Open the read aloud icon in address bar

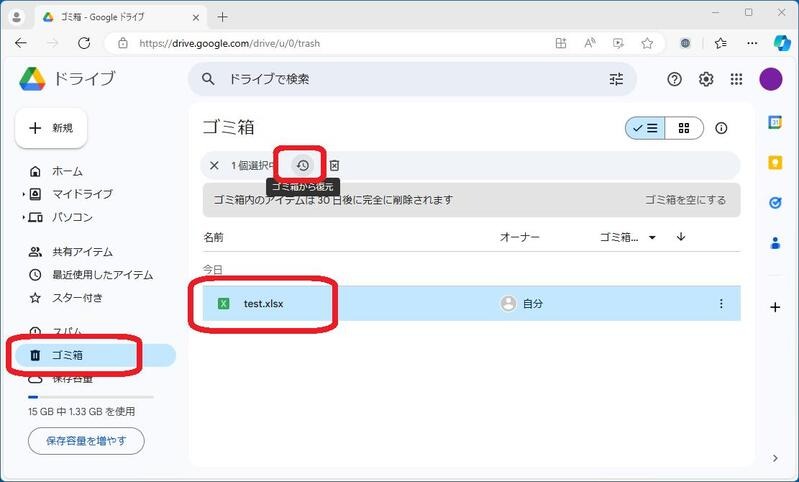(x=590, y=43)
